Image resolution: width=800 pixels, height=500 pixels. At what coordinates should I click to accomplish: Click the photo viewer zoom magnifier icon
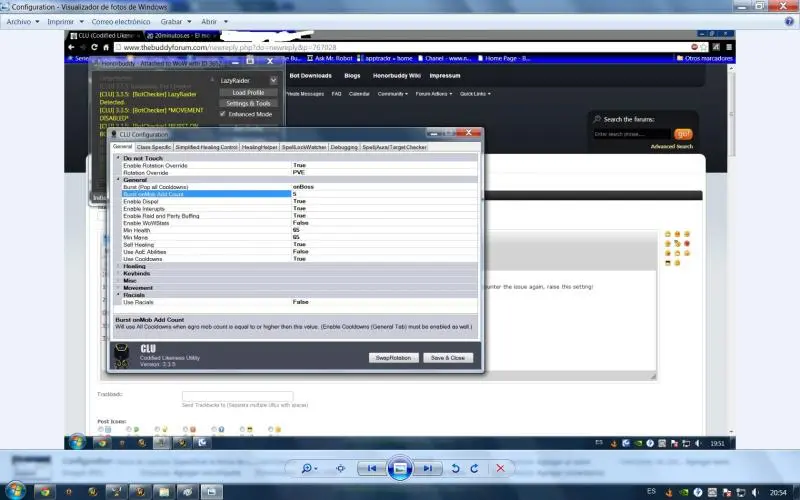click(x=308, y=468)
